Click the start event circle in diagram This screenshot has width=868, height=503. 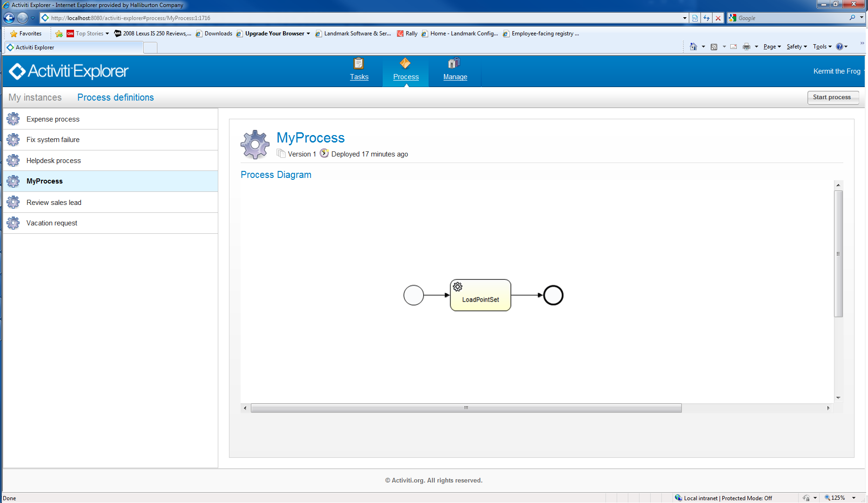413,295
